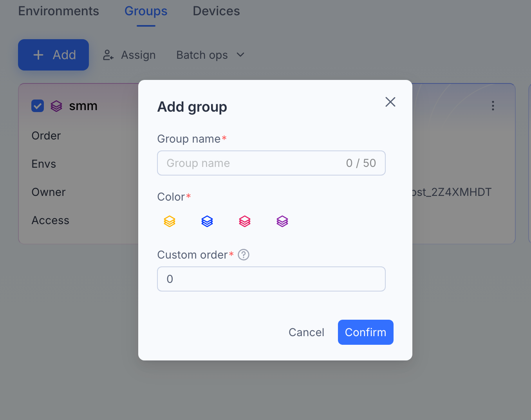Cancel the Add group dialog
531x420 pixels.
tap(306, 332)
